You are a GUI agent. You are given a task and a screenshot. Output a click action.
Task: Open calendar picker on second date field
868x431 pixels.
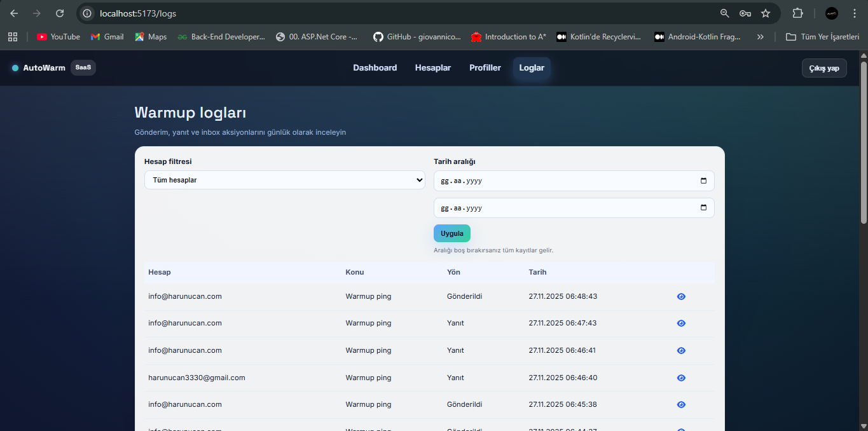[703, 208]
